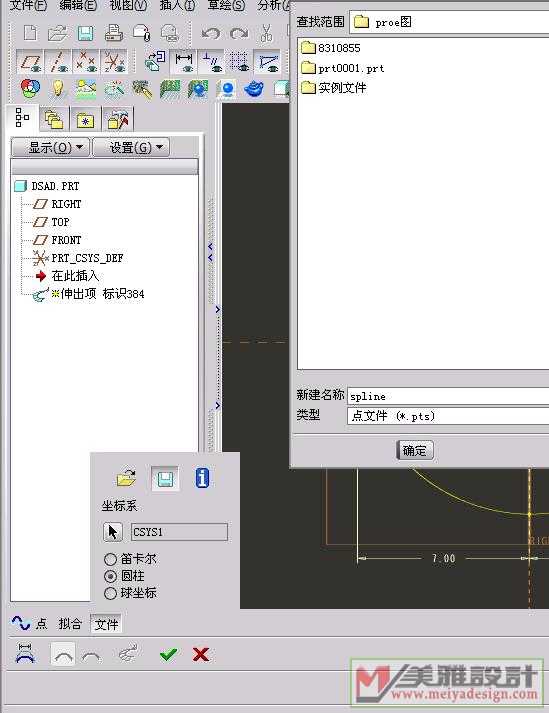Select the 球坐标 radio button
This screenshot has height=713, width=549.
click(111, 593)
